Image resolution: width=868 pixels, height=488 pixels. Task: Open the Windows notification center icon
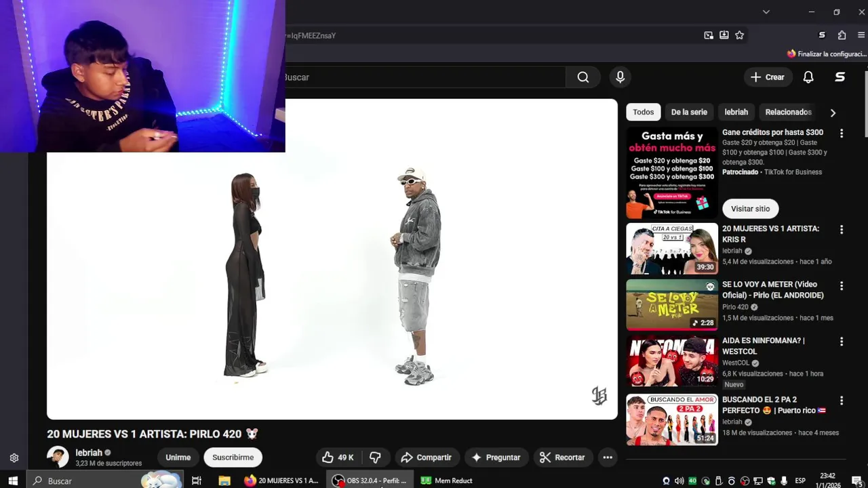[857, 481]
